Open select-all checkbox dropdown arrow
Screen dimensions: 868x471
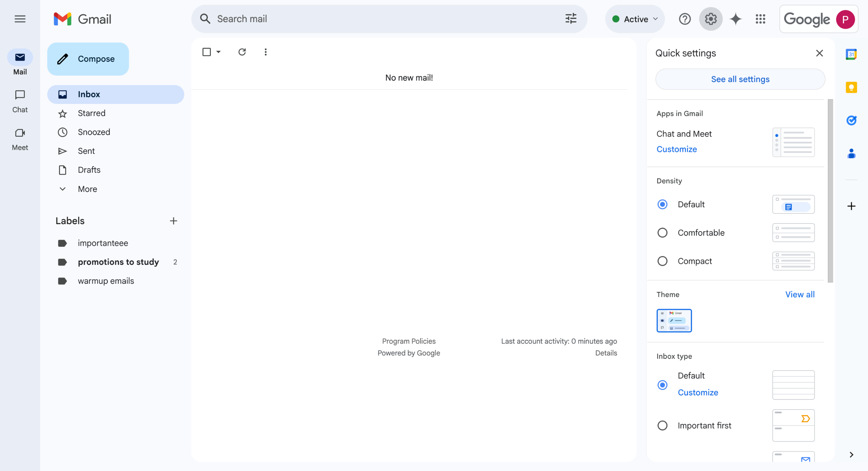(x=218, y=52)
